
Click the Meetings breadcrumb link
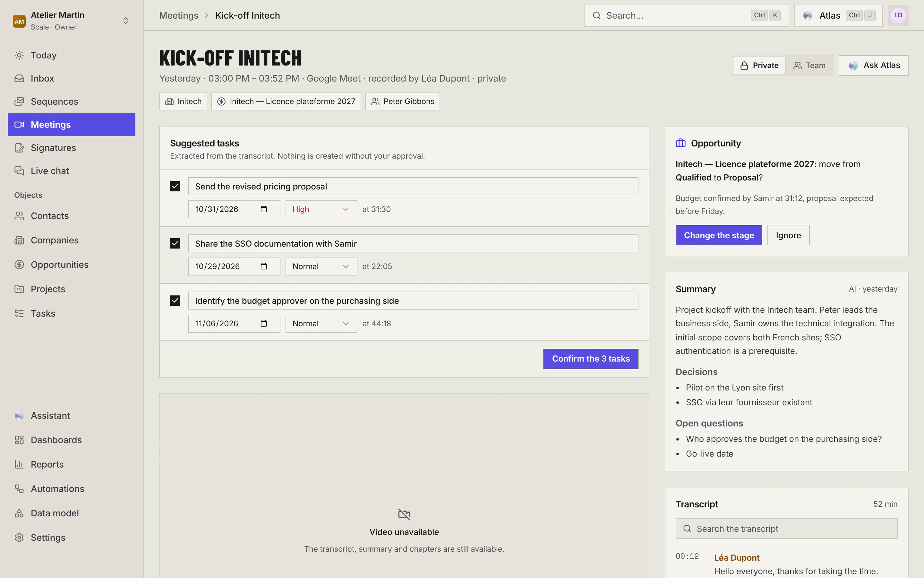coord(179,15)
